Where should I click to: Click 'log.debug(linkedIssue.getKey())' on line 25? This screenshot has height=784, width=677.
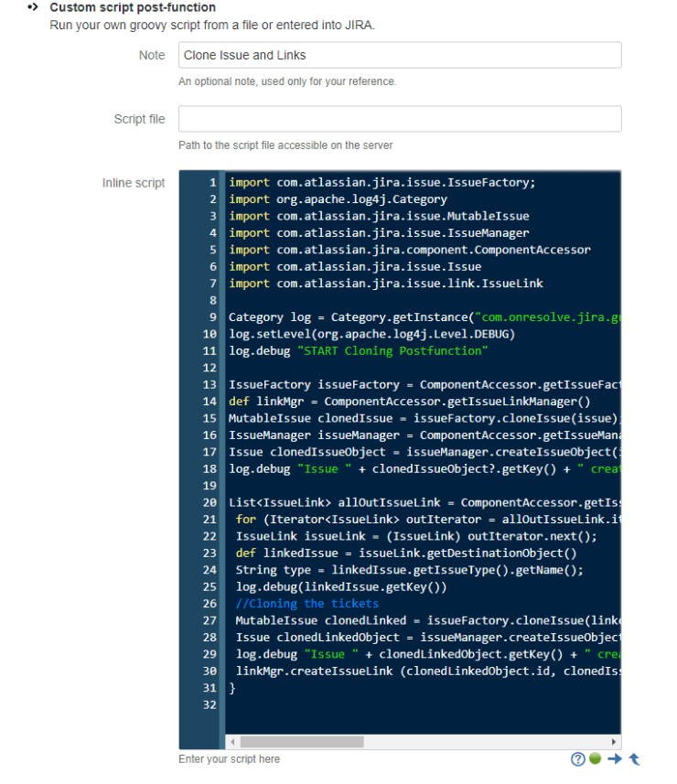(340, 586)
